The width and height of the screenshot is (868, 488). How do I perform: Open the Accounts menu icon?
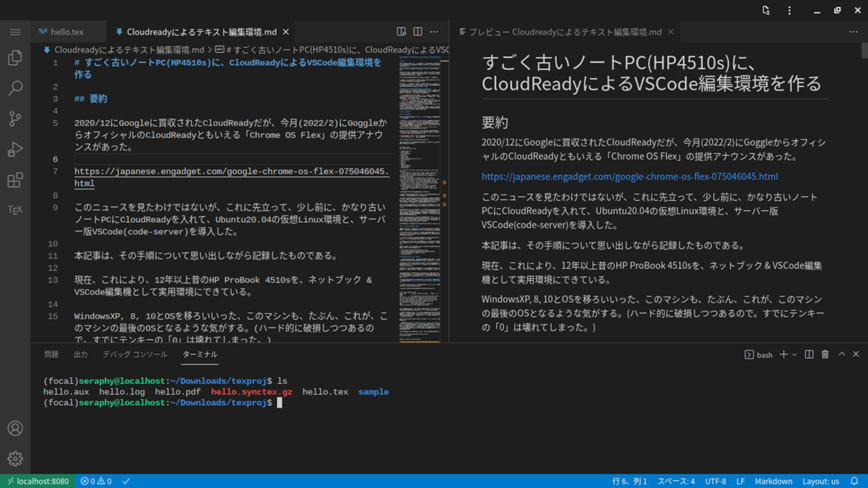coord(15,429)
